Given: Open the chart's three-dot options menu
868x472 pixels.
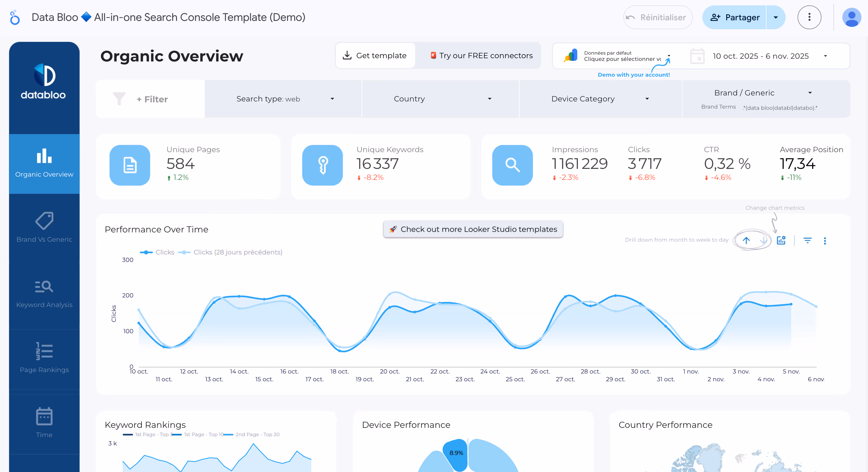Looking at the screenshot, I should tap(825, 240).
